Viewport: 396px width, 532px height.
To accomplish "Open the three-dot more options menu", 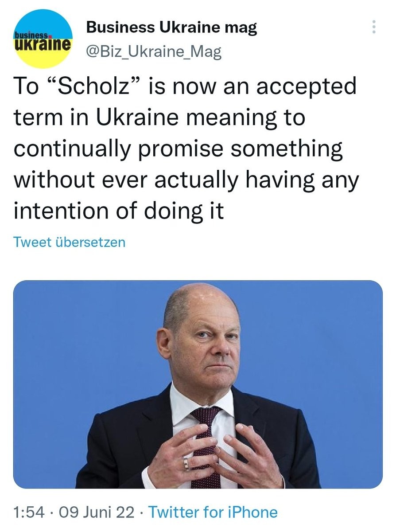I will pos(375,27).
